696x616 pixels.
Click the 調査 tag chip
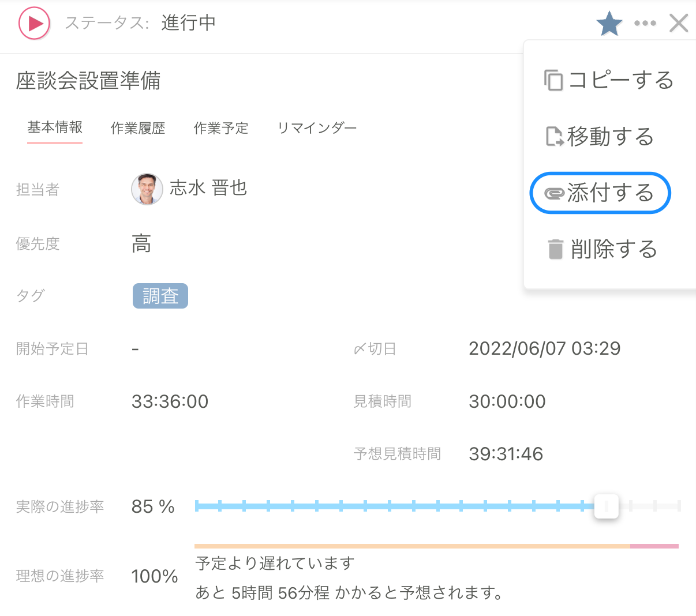pyautogui.click(x=160, y=296)
